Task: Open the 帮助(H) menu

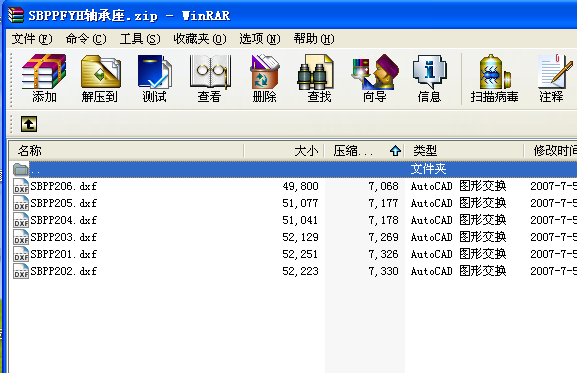Action: [x=314, y=39]
